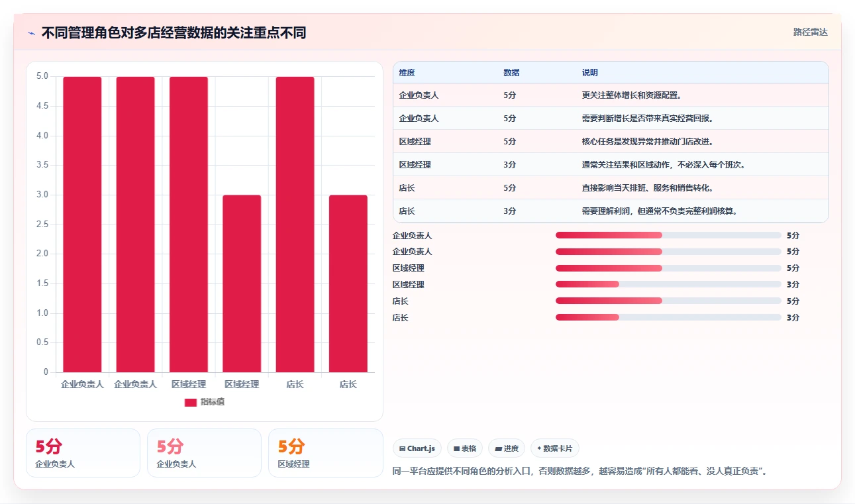Click the 区域经理 chart bar reaching 3.0
Image resolution: width=855 pixels, height=504 pixels.
coord(242,283)
